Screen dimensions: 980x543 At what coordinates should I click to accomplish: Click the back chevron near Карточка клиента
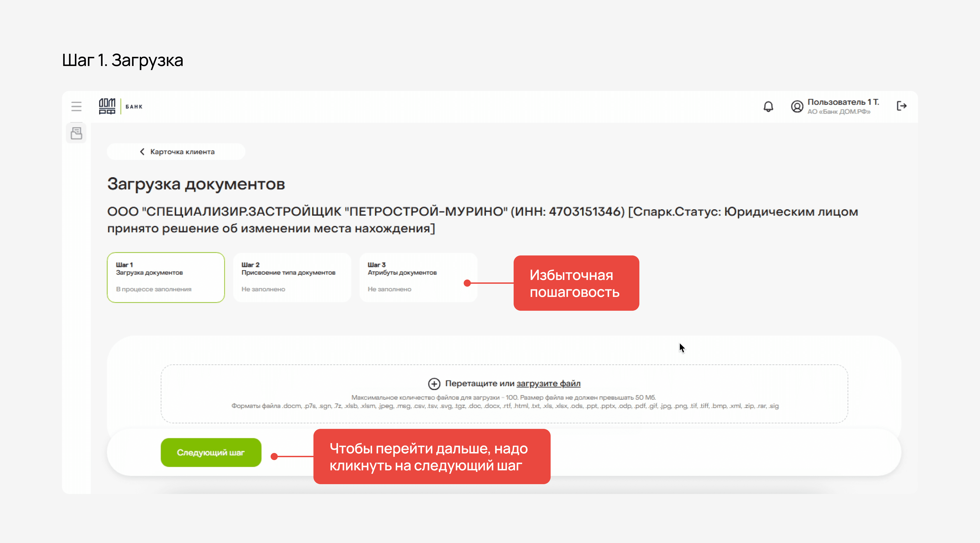coord(142,151)
